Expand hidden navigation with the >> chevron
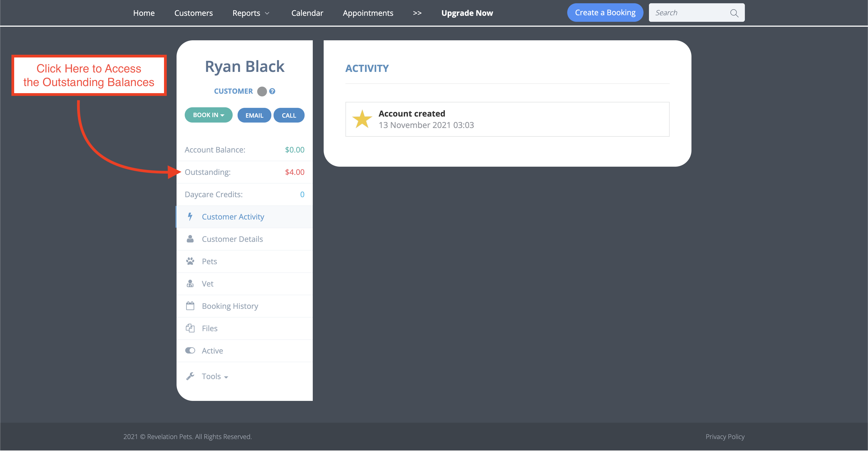 pos(417,13)
